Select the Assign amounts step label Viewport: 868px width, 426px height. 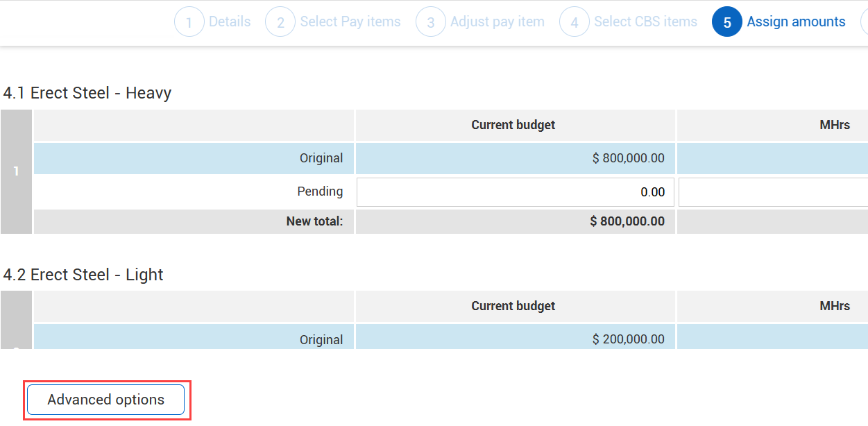796,22
